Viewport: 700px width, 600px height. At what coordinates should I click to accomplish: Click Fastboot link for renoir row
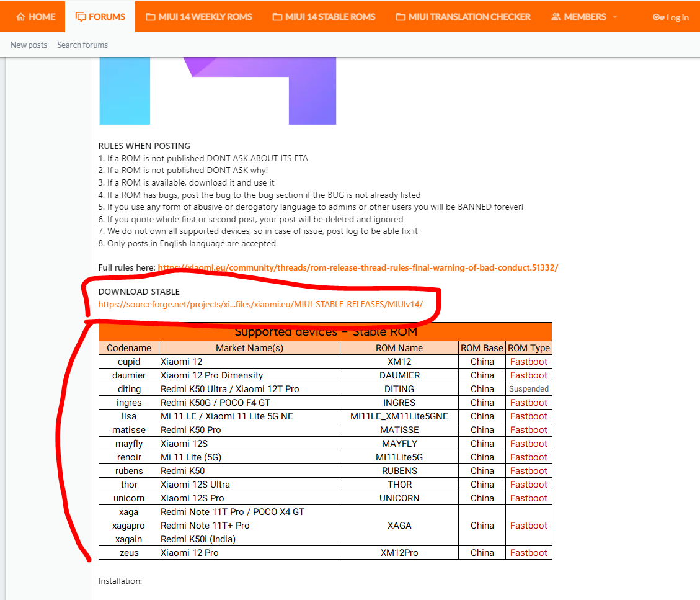click(529, 457)
